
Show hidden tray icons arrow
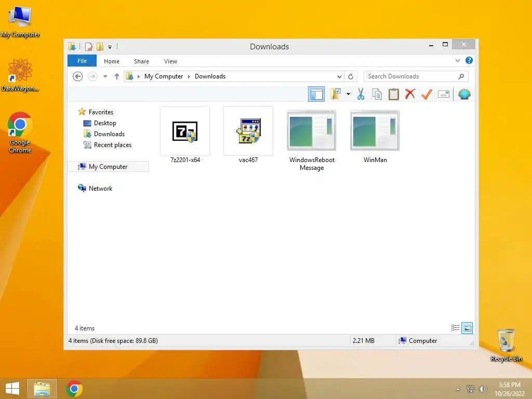(x=458, y=389)
